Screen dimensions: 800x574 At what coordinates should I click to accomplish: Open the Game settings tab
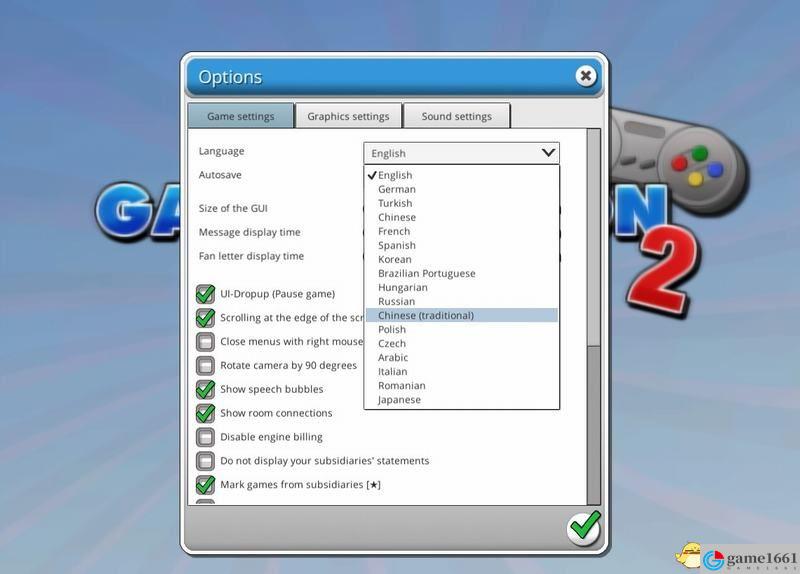(x=240, y=116)
